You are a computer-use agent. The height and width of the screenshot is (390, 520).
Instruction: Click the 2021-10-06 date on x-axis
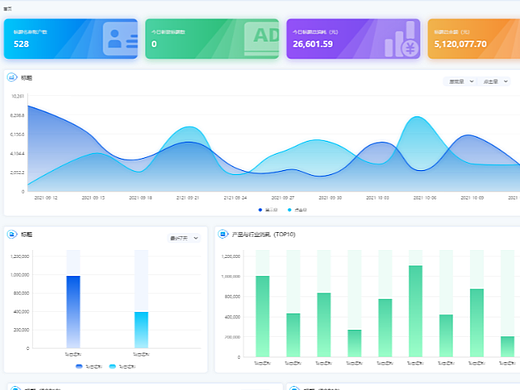tap(425, 198)
